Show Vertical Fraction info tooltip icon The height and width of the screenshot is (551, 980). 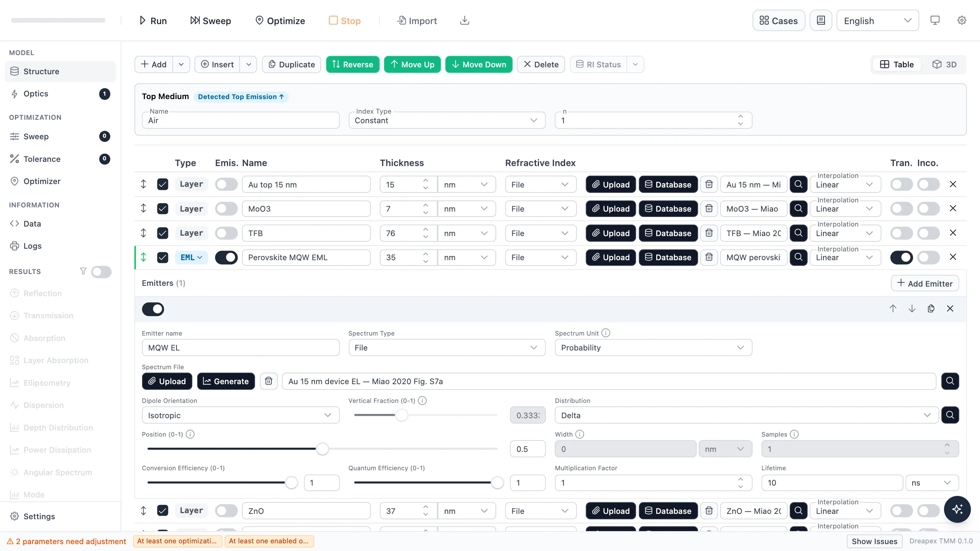422,401
